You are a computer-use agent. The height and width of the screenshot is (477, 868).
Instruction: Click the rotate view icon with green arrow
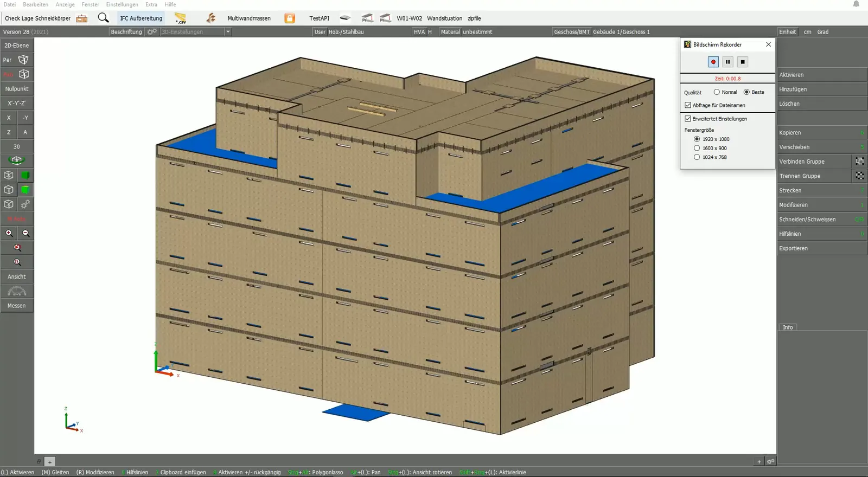(17, 160)
